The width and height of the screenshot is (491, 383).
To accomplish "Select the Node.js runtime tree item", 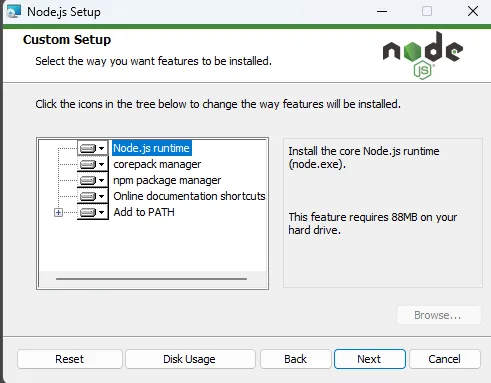I will click(x=152, y=148).
